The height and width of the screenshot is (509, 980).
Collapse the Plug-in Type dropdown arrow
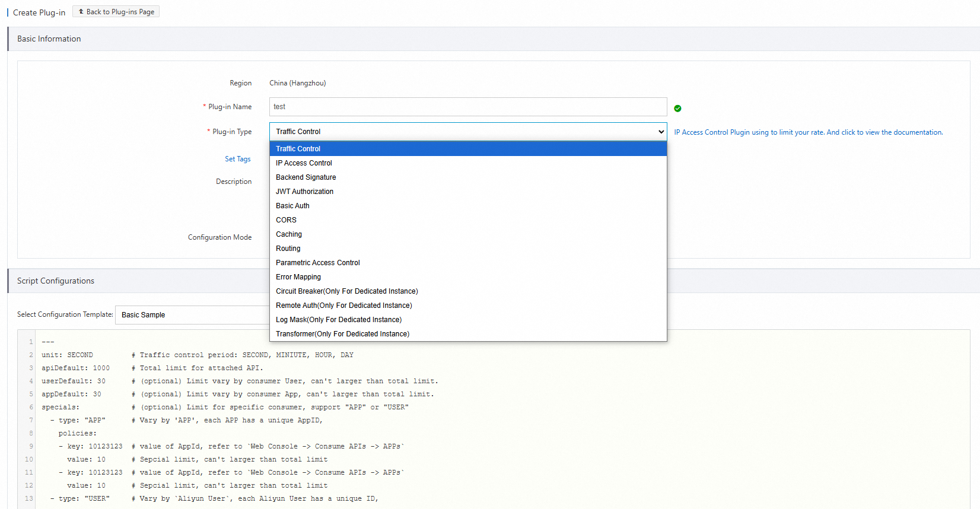[661, 132]
